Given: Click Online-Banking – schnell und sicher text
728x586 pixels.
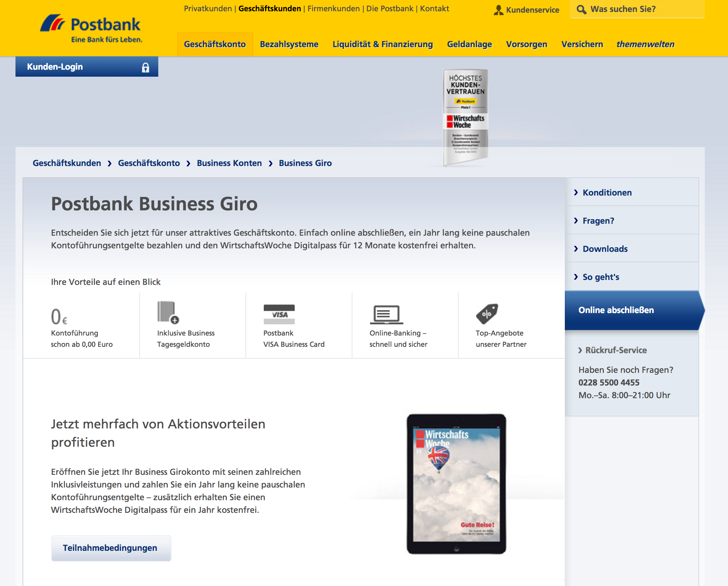Looking at the screenshot, I should point(398,339).
